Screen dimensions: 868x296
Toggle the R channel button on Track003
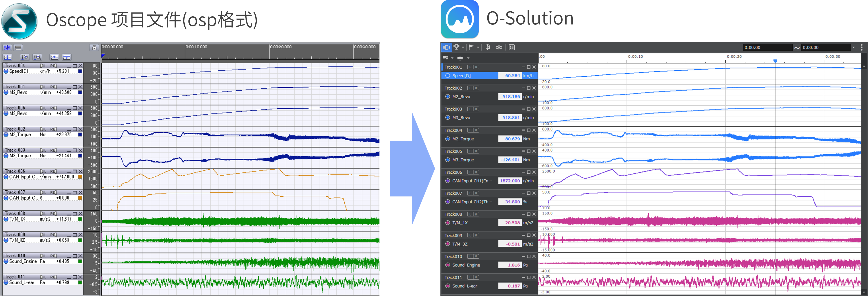[x=476, y=109]
